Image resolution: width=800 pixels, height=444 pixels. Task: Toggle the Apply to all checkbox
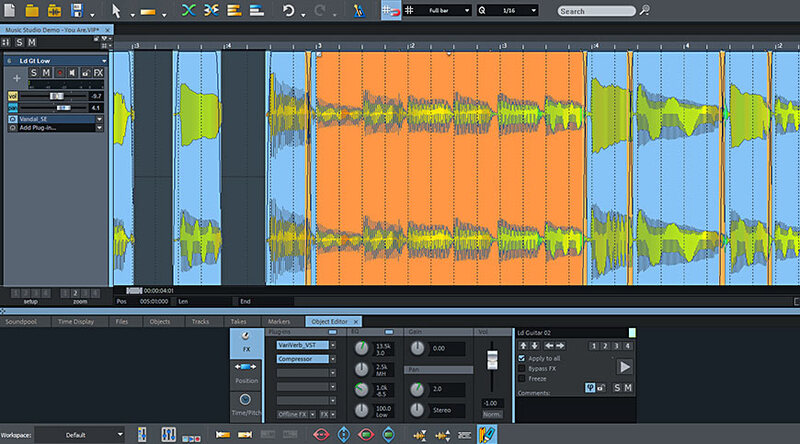click(521, 357)
